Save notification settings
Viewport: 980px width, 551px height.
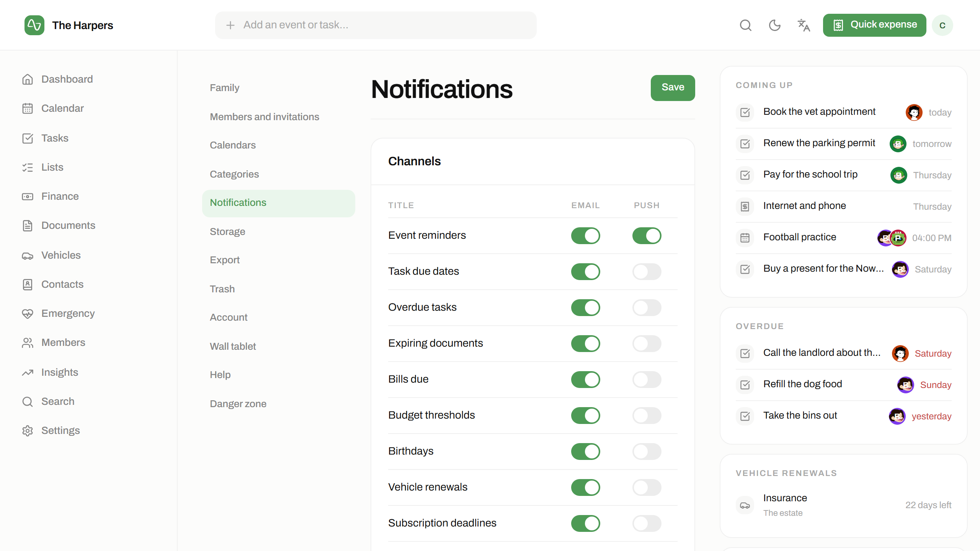pyautogui.click(x=673, y=88)
